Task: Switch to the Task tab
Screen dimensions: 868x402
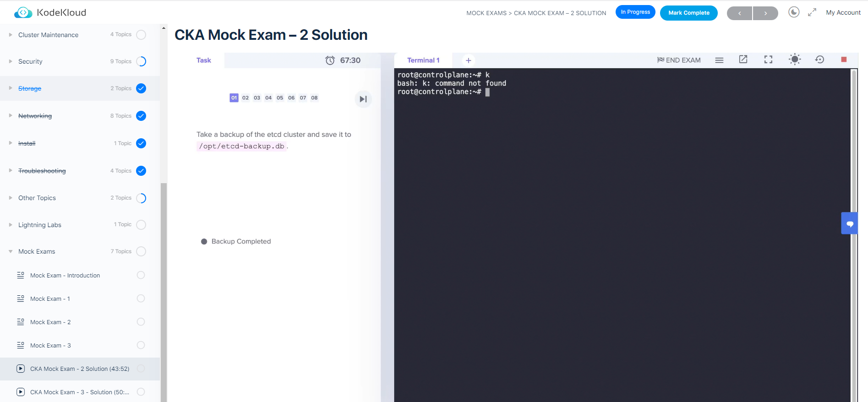Action: (x=204, y=60)
